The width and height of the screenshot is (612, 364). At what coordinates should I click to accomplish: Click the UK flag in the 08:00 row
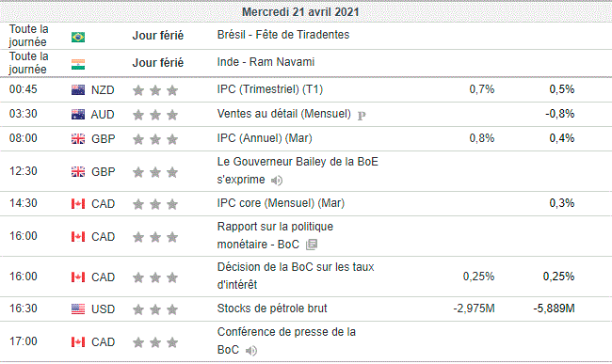pyautogui.click(x=78, y=139)
